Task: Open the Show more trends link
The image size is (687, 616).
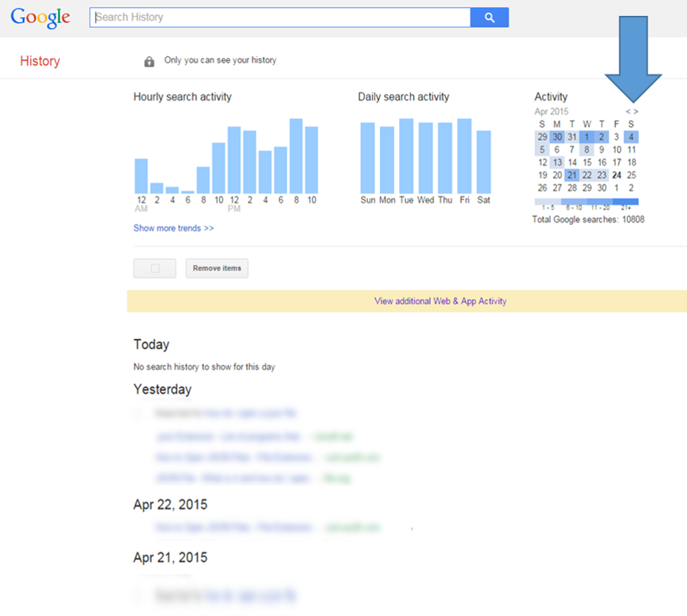Action: tap(173, 228)
